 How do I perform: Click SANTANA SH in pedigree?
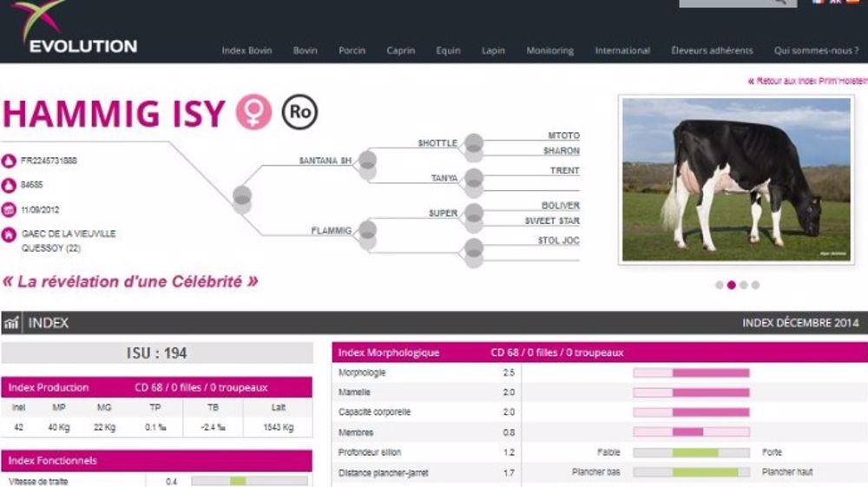coord(325,161)
